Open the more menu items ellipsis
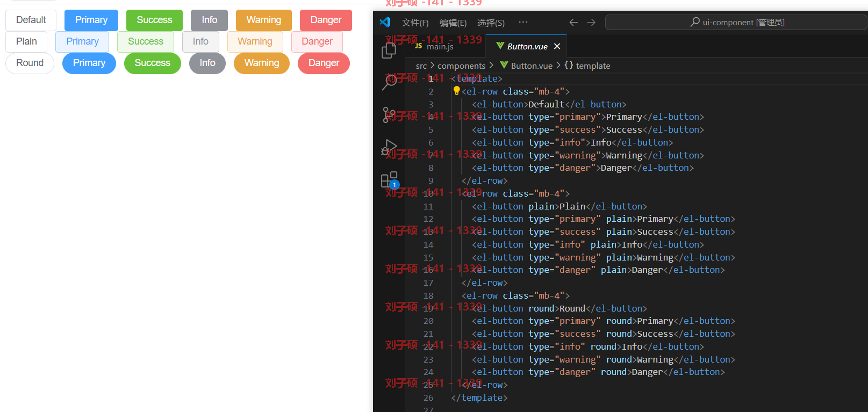 [x=523, y=22]
